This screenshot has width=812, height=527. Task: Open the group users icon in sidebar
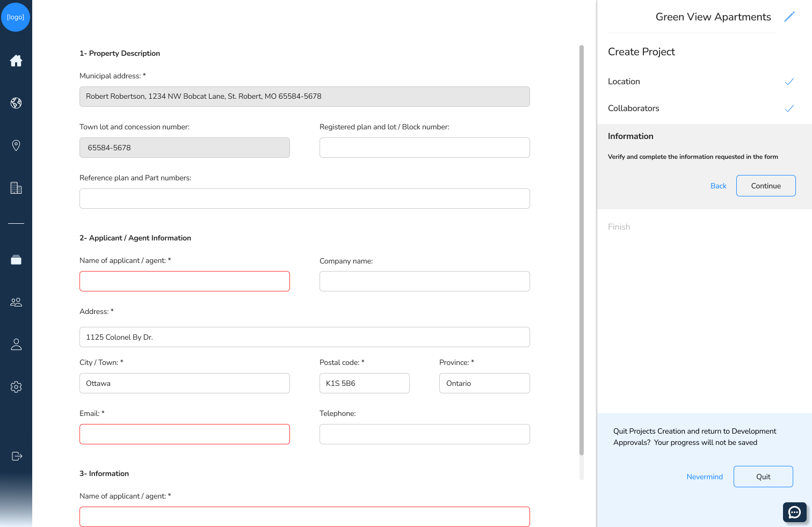(x=16, y=302)
